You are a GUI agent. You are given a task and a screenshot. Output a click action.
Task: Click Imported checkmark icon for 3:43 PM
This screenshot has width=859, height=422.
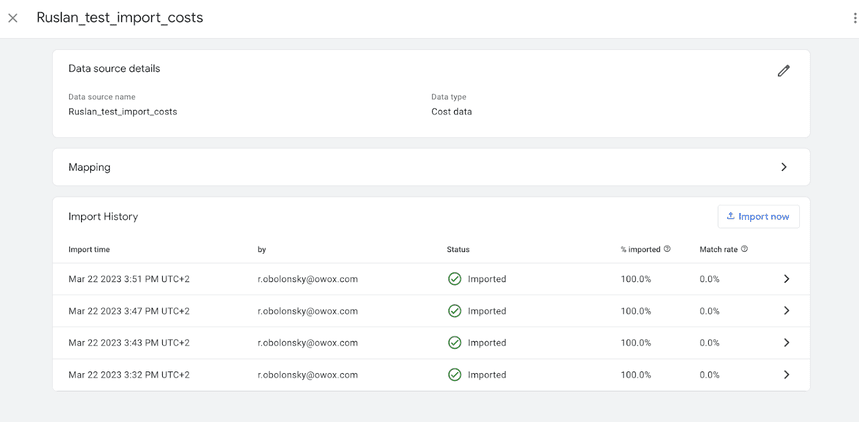click(x=455, y=343)
